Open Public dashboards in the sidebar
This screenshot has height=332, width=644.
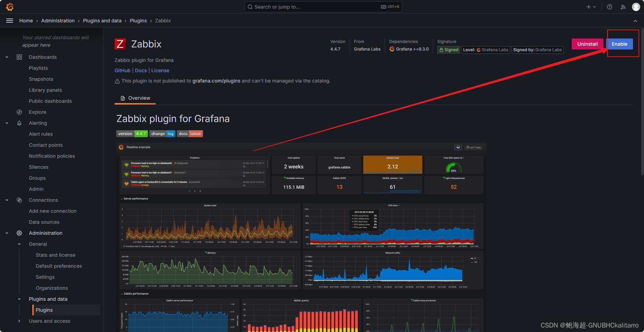click(50, 101)
